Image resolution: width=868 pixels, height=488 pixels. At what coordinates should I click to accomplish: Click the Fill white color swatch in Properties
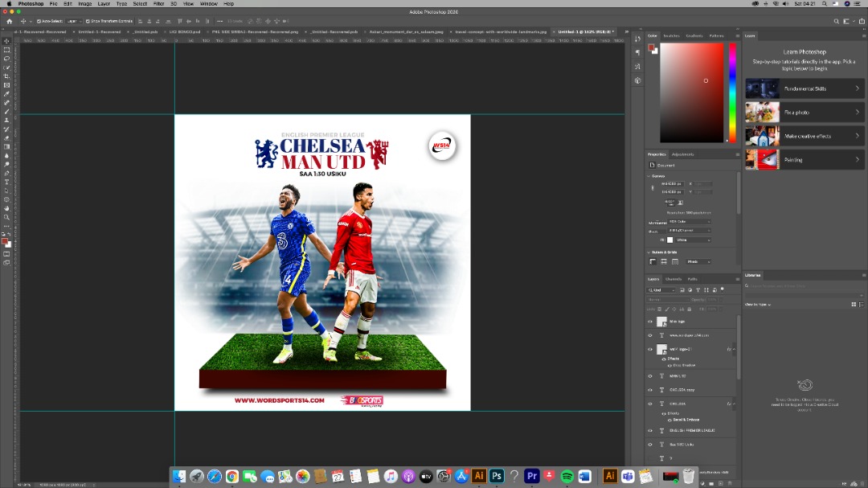(x=669, y=240)
